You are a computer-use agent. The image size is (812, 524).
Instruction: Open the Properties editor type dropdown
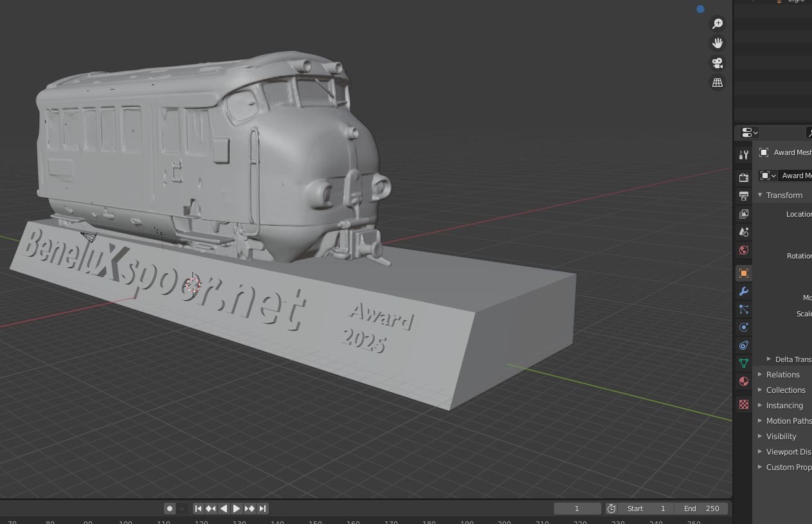point(750,132)
